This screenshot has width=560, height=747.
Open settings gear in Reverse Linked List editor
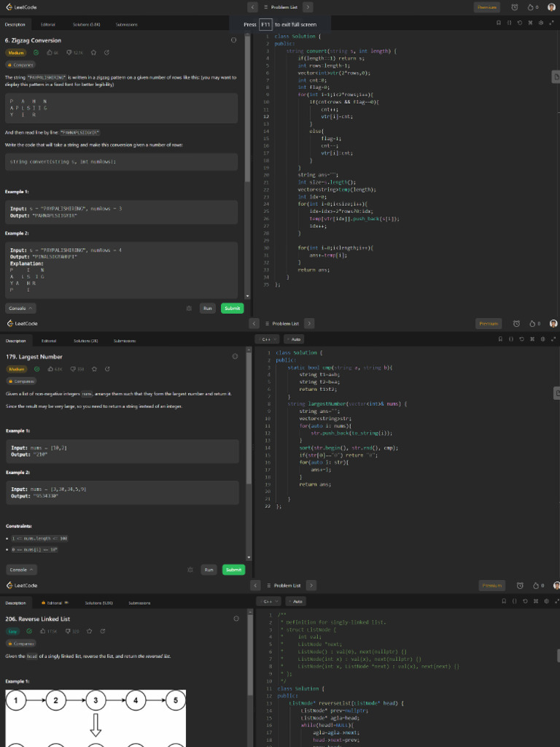[547, 601]
